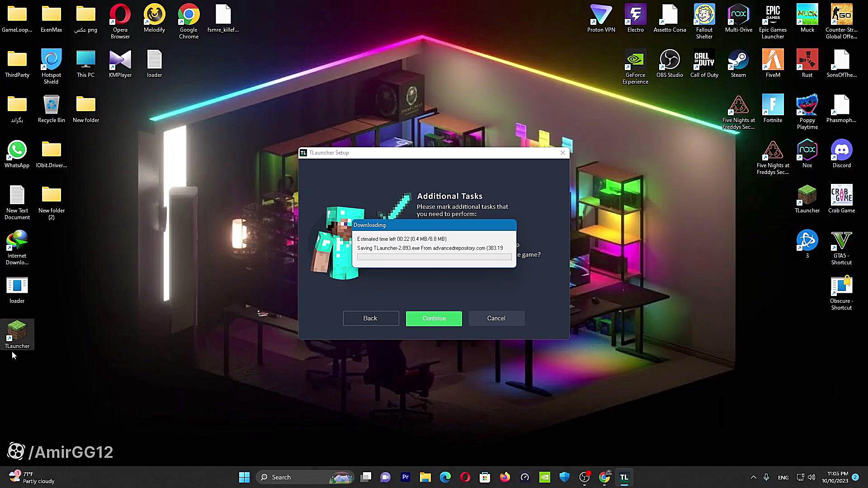The width and height of the screenshot is (868, 488).
Task: Select the GeForce Experience icon
Action: pyautogui.click(x=635, y=66)
